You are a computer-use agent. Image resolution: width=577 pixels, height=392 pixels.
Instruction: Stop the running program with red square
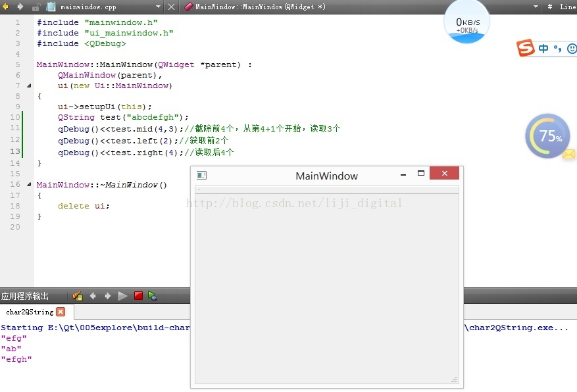tap(138, 296)
